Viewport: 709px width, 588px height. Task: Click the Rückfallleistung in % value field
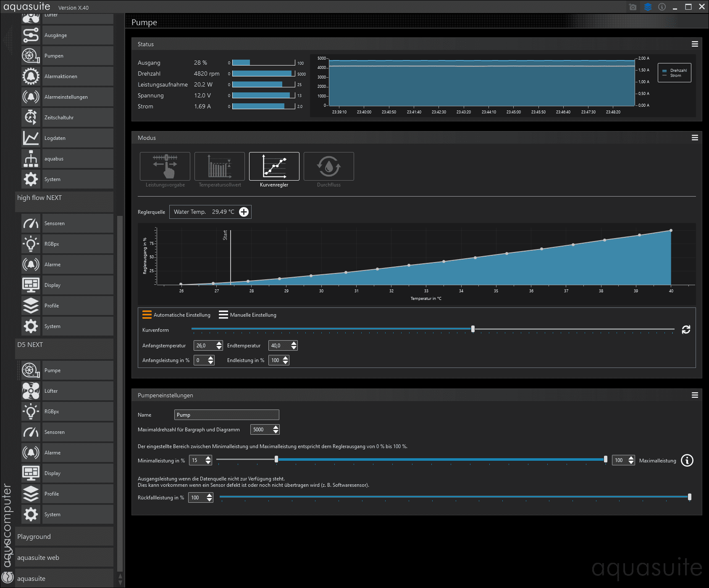click(x=198, y=498)
